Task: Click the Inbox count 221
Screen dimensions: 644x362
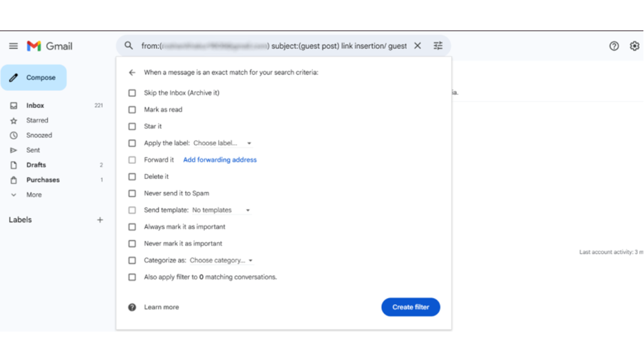Action: 98,105
